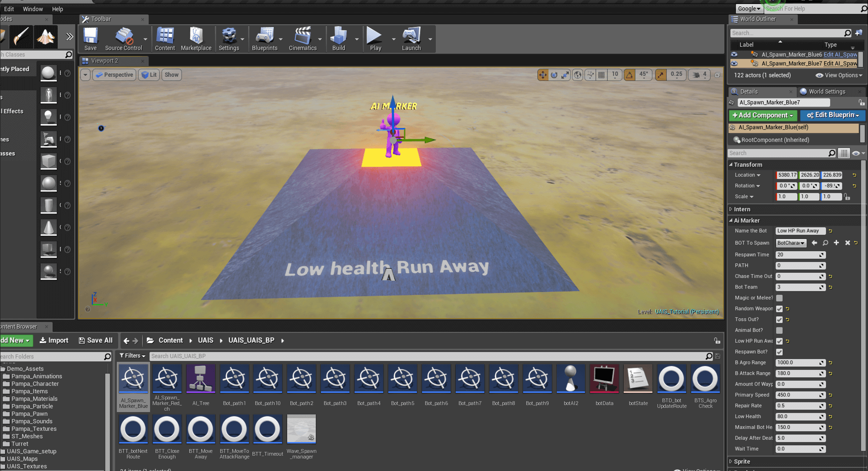Click the Cinematics clapperboard icon
The image size is (868, 471).
(303, 39)
